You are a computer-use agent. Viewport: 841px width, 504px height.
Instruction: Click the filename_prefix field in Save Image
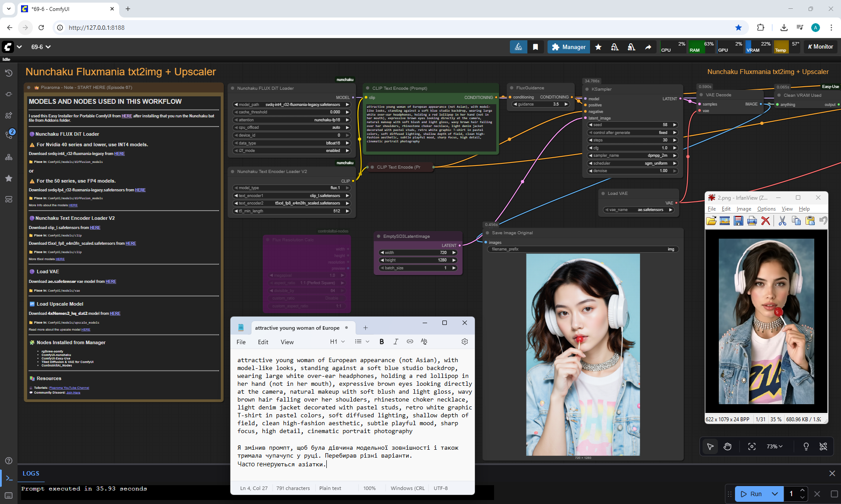[583, 249]
